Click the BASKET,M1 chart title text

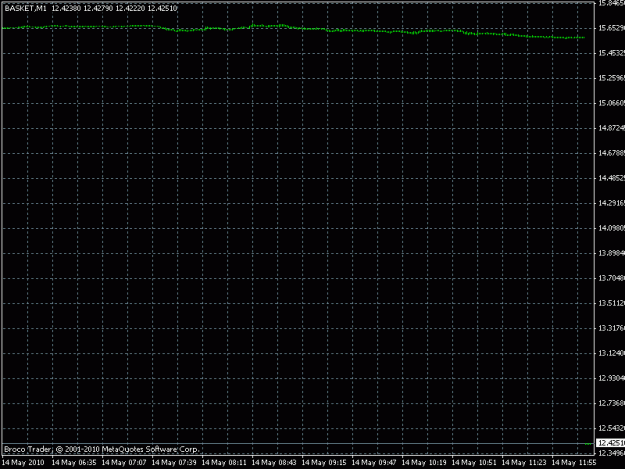pyautogui.click(x=26, y=8)
